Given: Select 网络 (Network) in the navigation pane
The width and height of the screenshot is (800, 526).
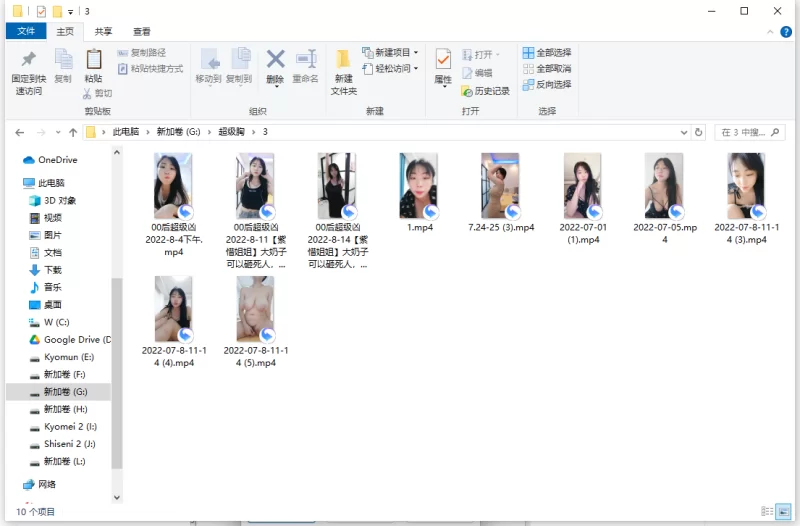Looking at the screenshot, I should pyautogui.click(x=40, y=484).
